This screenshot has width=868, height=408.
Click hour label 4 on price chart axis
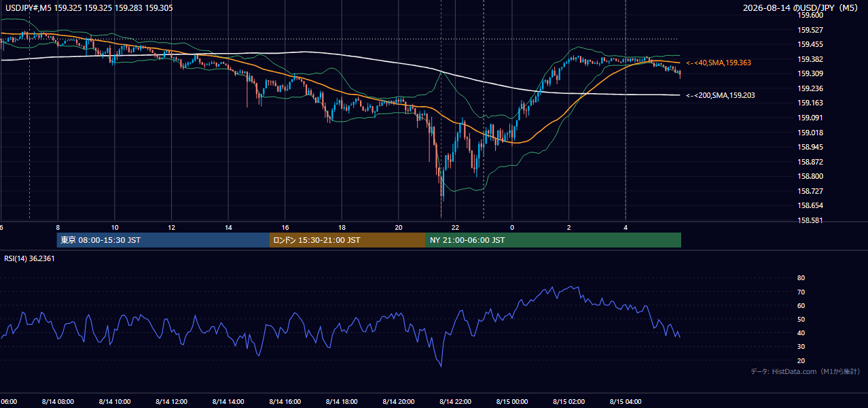click(626, 227)
